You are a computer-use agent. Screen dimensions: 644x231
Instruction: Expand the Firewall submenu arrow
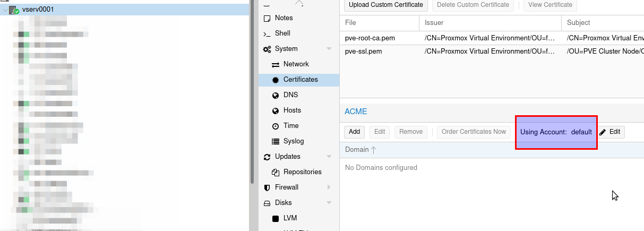[x=329, y=187]
